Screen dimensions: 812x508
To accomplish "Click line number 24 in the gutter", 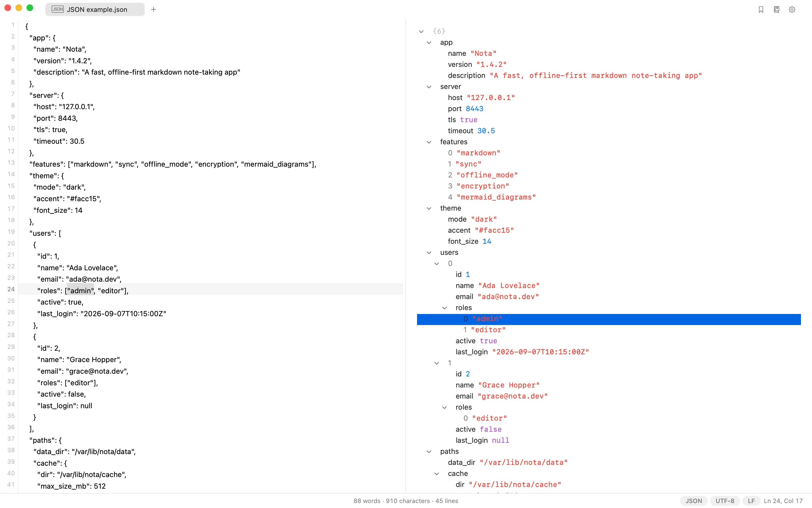I will 11,289.
